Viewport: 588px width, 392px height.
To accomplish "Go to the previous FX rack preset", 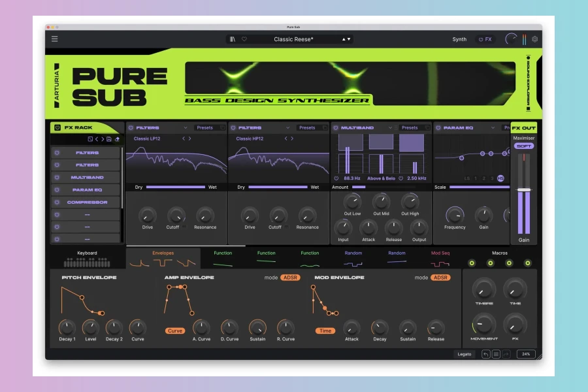I will 97,139.
